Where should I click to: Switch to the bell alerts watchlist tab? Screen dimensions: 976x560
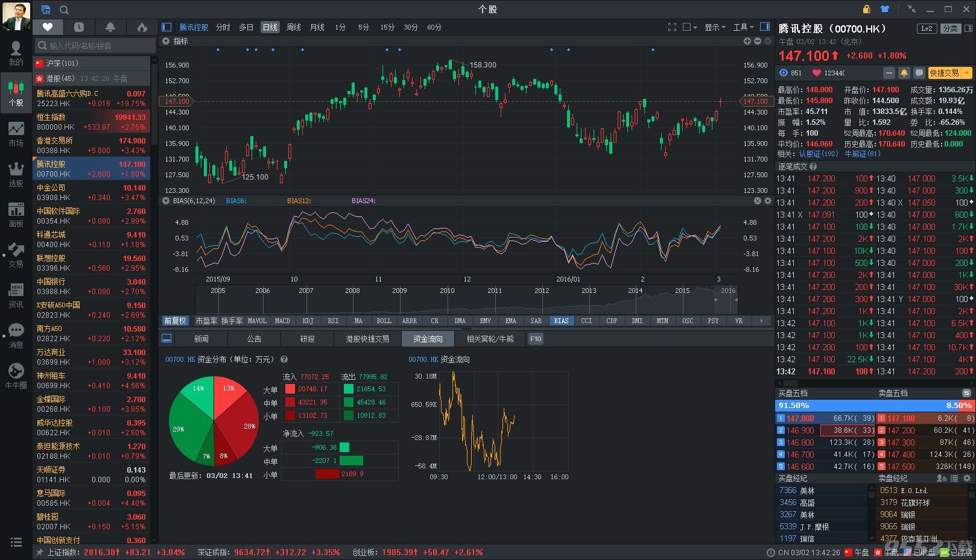110,27
